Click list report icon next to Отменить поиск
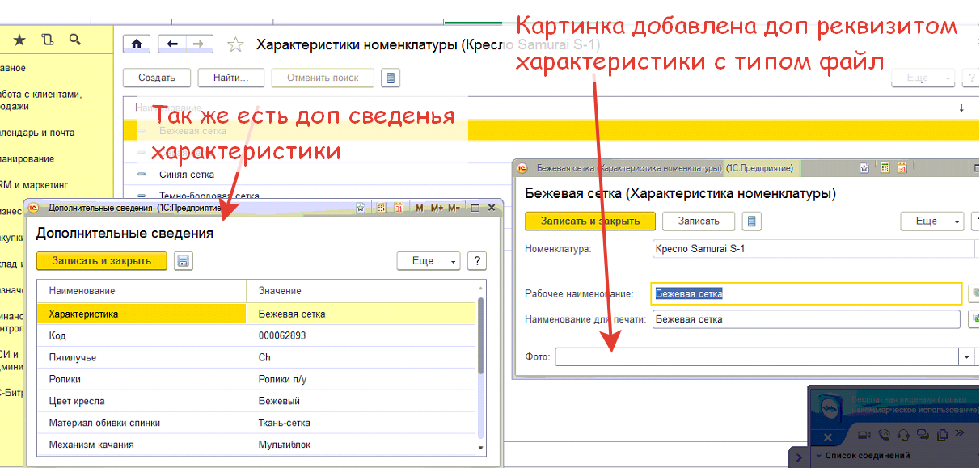The height and width of the screenshot is (468, 980). 391,78
